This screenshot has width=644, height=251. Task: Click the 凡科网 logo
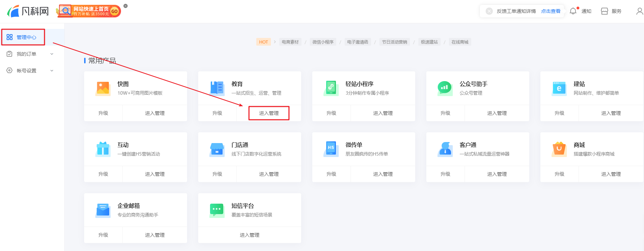(x=28, y=11)
